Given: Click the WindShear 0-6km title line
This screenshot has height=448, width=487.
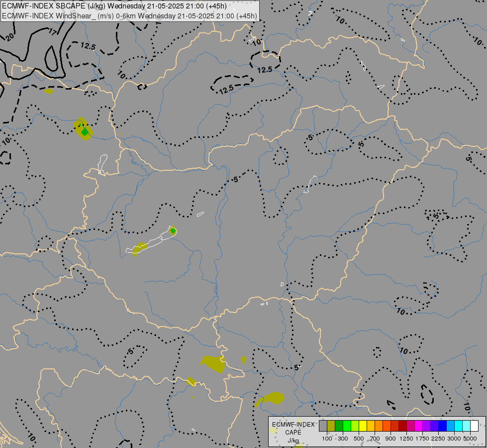Looking at the screenshot, I should coord(129,16).
